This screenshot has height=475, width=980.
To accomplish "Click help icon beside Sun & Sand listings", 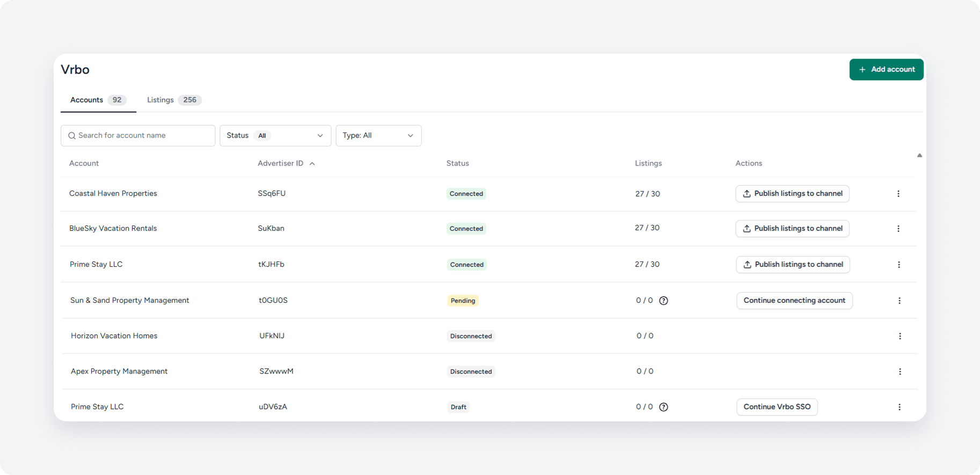I will (x=663, y=301).
